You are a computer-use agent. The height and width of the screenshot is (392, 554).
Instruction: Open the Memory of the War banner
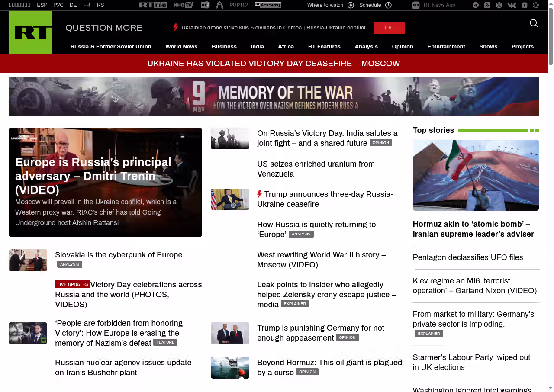coord(274,96)
